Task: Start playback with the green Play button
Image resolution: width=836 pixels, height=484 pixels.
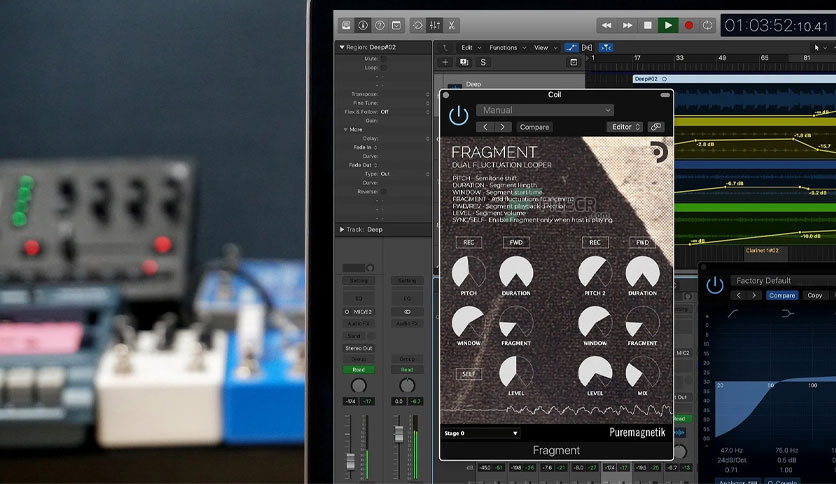Action: click(668, 25)
